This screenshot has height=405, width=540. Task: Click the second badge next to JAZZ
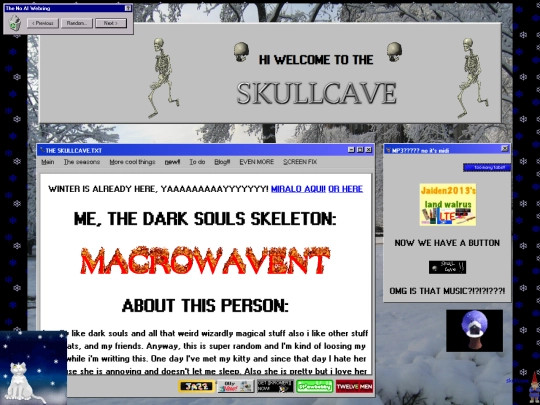click(236, 386)
